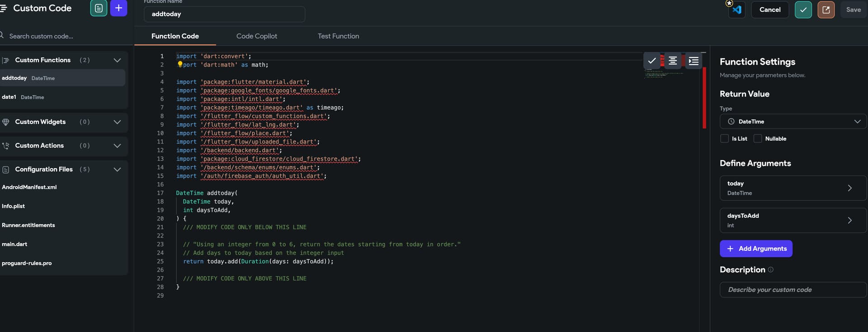The height and width of the screenshot is (332, 868).
Task: Expand the today argument row
Action: point(793,188)
